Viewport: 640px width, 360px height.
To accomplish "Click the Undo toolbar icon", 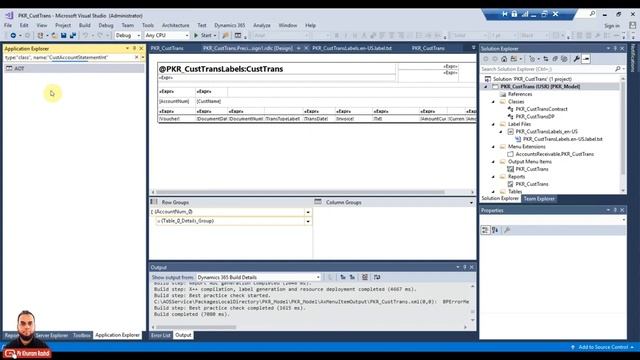I will 85,36.
